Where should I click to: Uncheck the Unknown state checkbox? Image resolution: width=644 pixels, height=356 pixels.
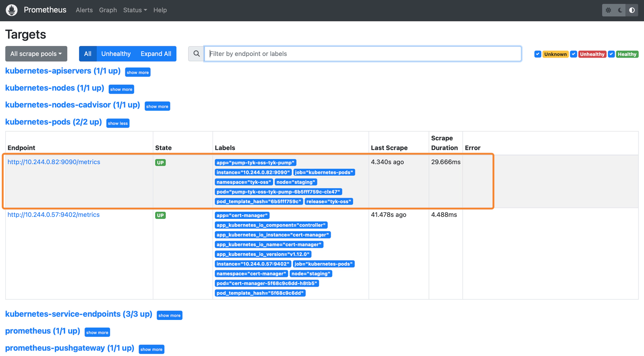click(537, 54)
